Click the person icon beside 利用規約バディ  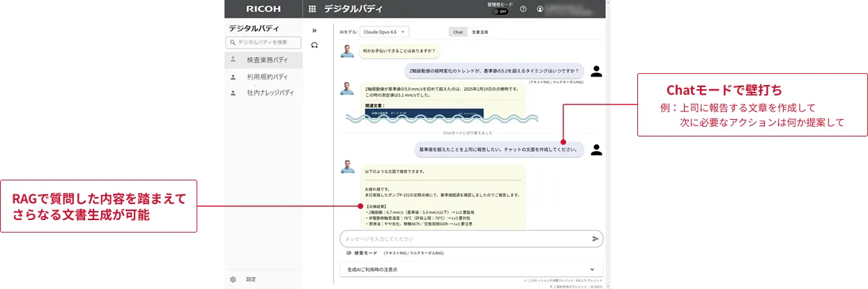233,77
